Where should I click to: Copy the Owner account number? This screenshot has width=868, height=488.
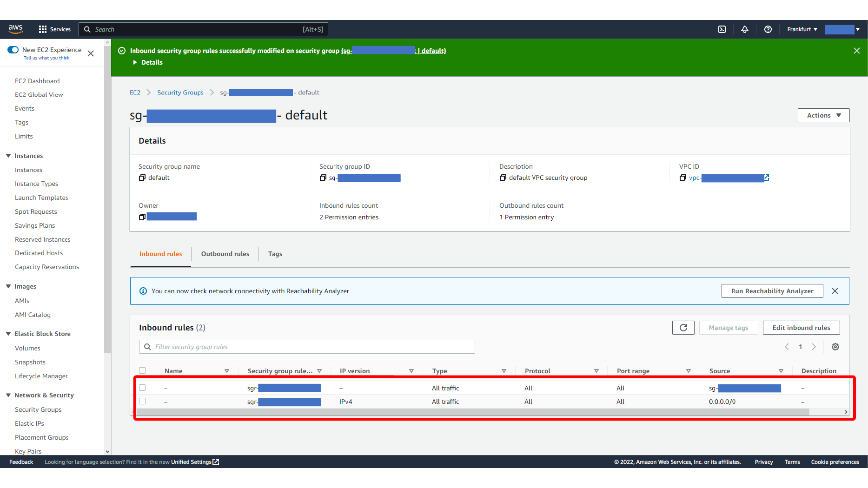[x=142, y=217]
